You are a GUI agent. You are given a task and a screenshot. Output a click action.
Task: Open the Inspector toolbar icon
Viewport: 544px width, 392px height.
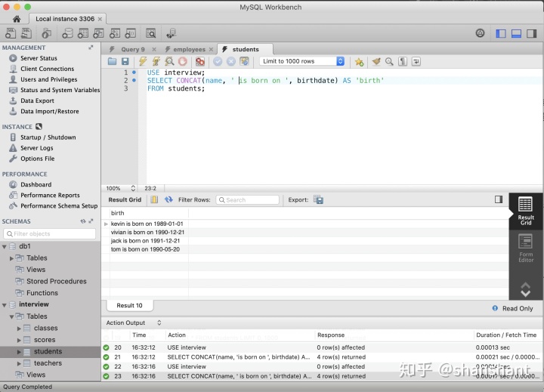[46, 33]
